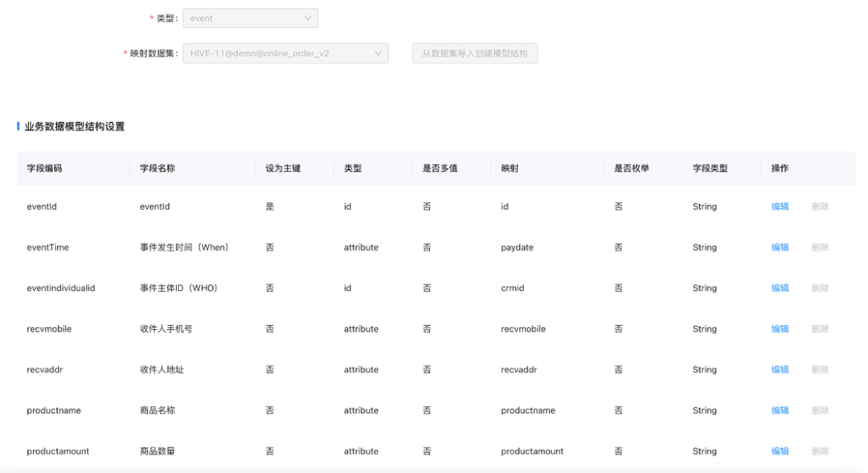The image size is (868, 473).
Task: Edit the eventindividualid field row
Action: click(780, 287)
